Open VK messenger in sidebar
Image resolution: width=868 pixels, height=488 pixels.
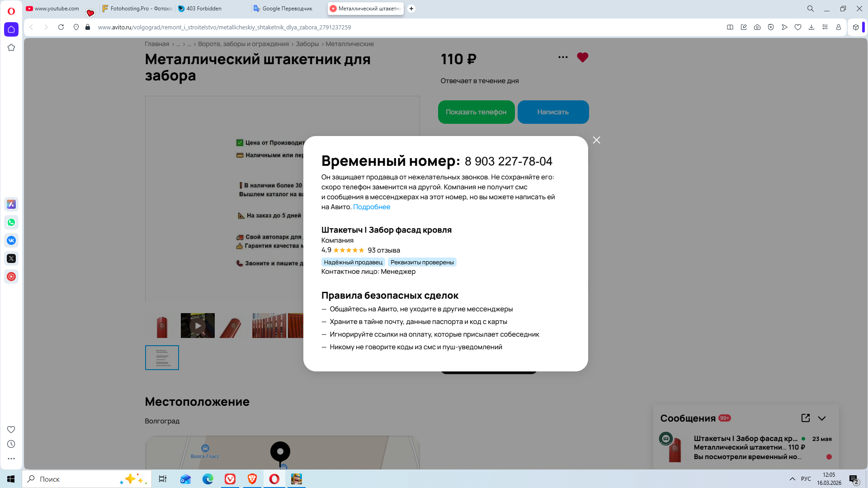pos(11,240)
